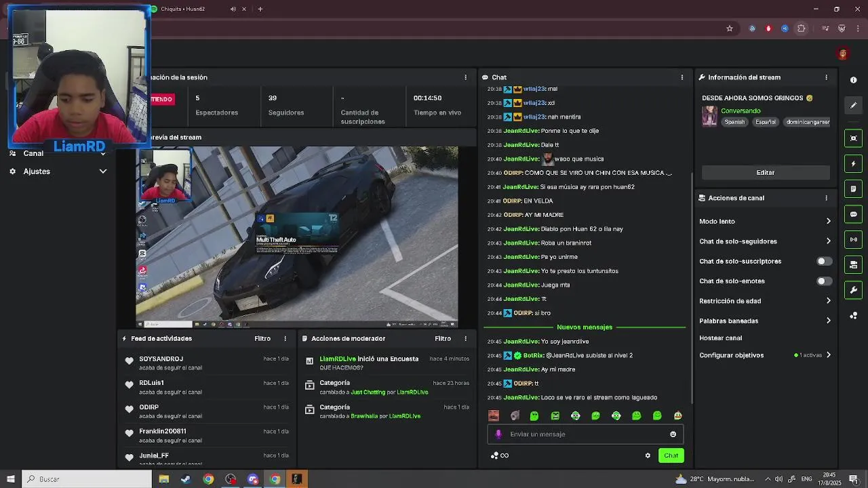The width and height of the screenshot is (868, 488).
Task: Click the stream preview video thumbnail
Action: pos(297,237)
